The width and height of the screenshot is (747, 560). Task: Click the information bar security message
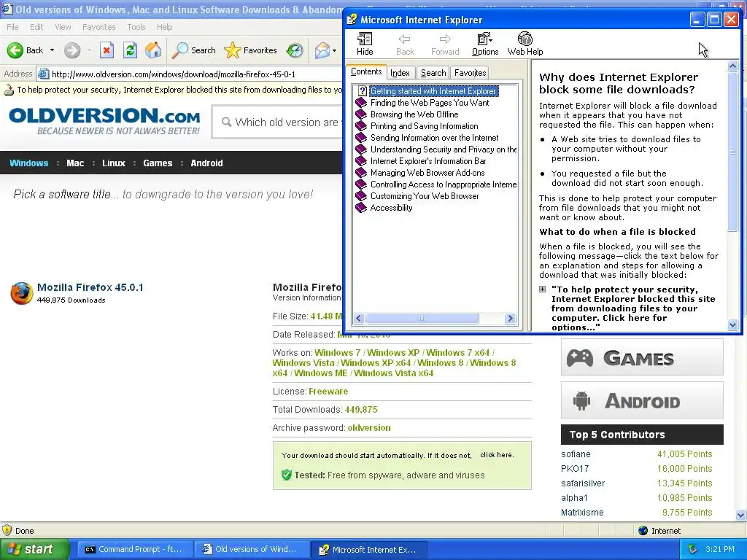click(179, 90)
